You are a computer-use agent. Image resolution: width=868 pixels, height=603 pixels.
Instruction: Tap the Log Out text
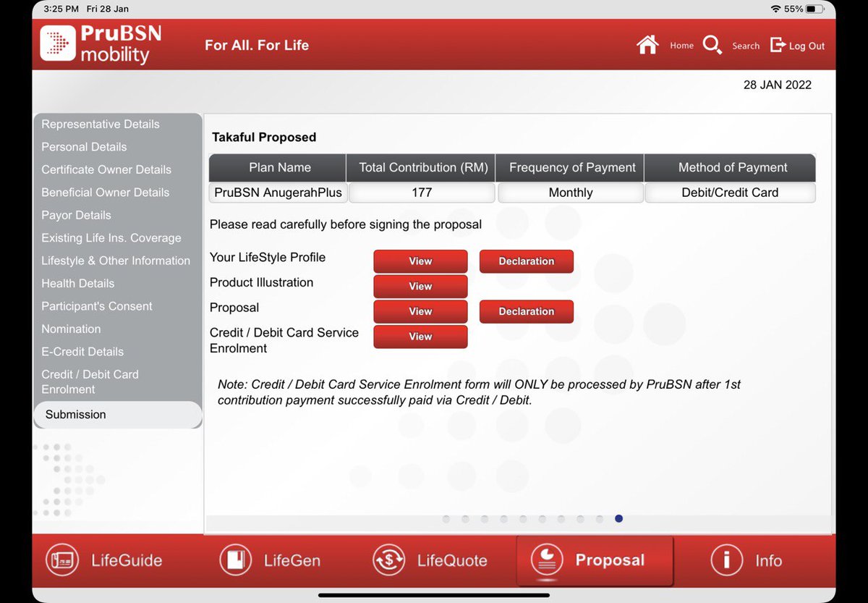[807, 46]
